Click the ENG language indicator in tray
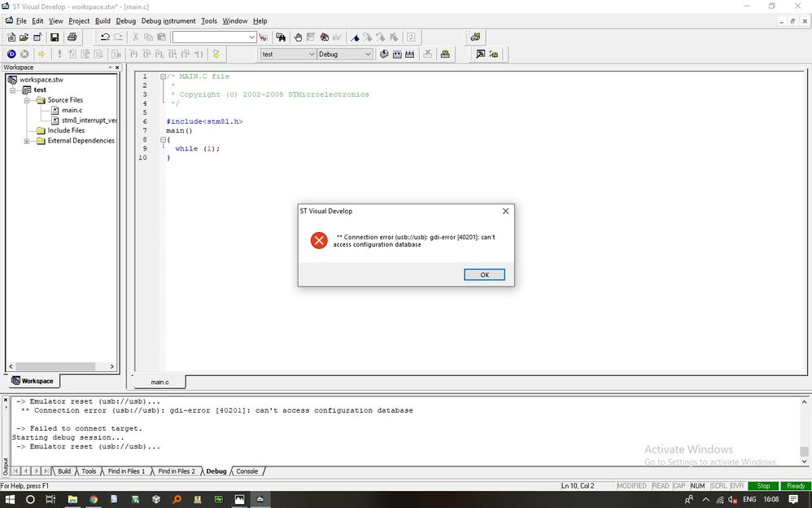The image size is (812, 508). 749,499
